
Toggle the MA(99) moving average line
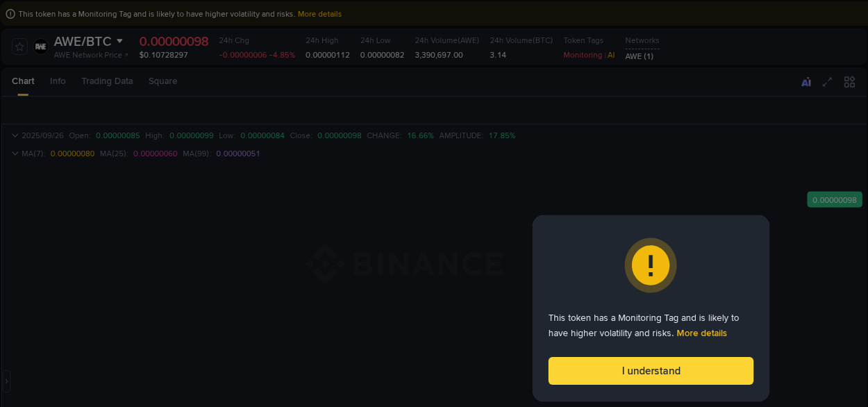[237, 153]
